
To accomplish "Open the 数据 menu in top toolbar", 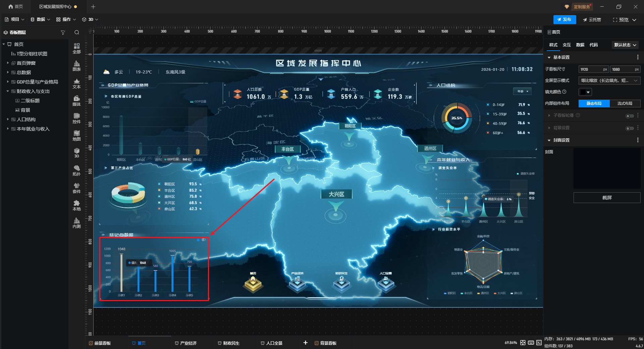I will (x=40, y=19).
